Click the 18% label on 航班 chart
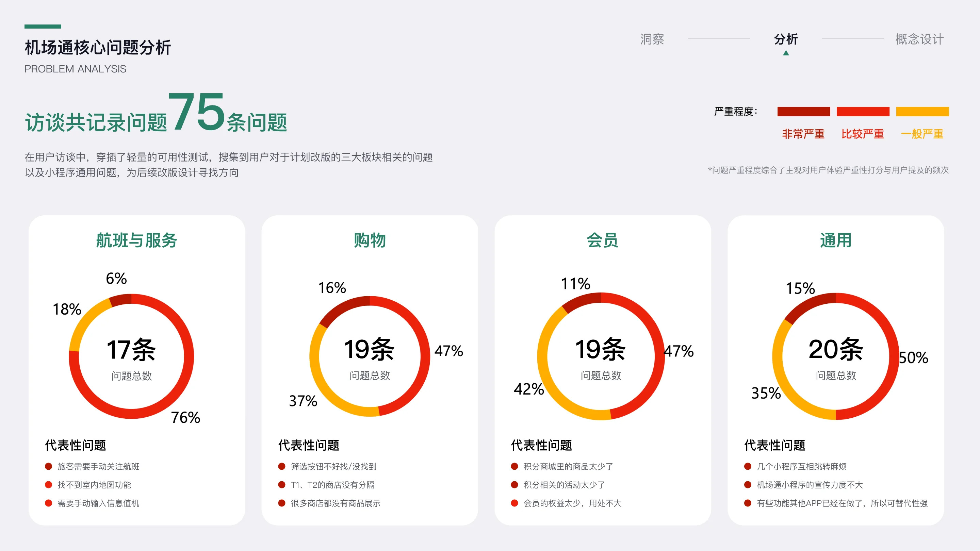The width and height of the screenshot is (980, 551). point(67,309)
